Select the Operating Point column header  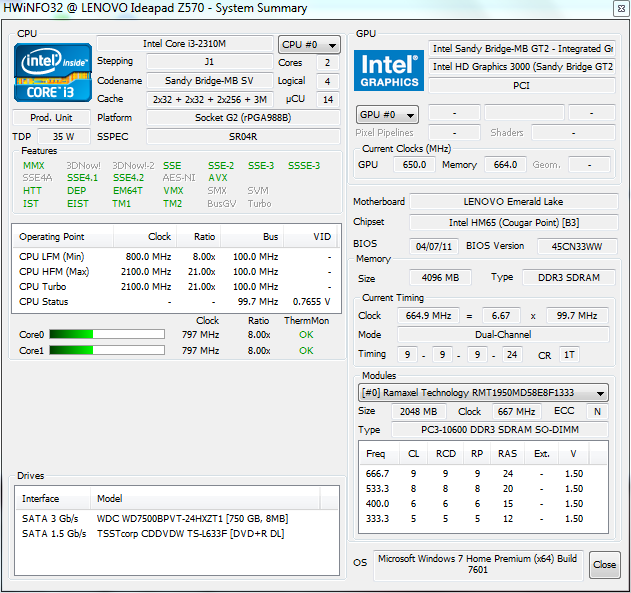coord(63,237)
